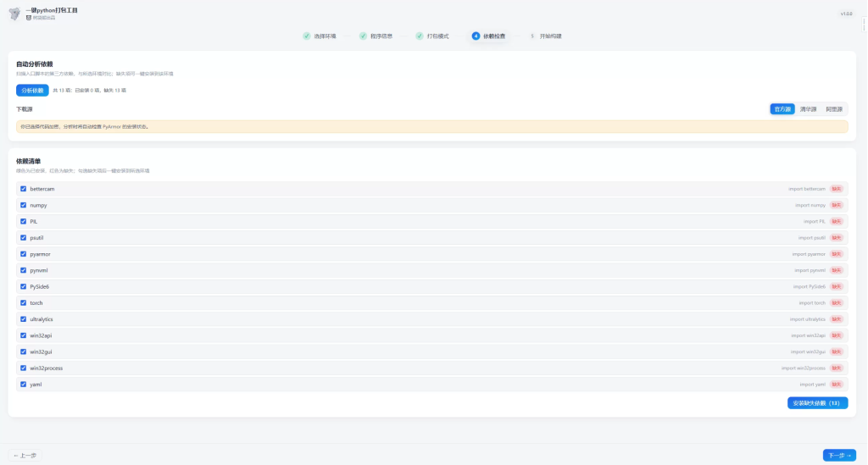Jump to the 开始构建 step label
This screenshot has height=465, width=868.
(x=551, y=36)
